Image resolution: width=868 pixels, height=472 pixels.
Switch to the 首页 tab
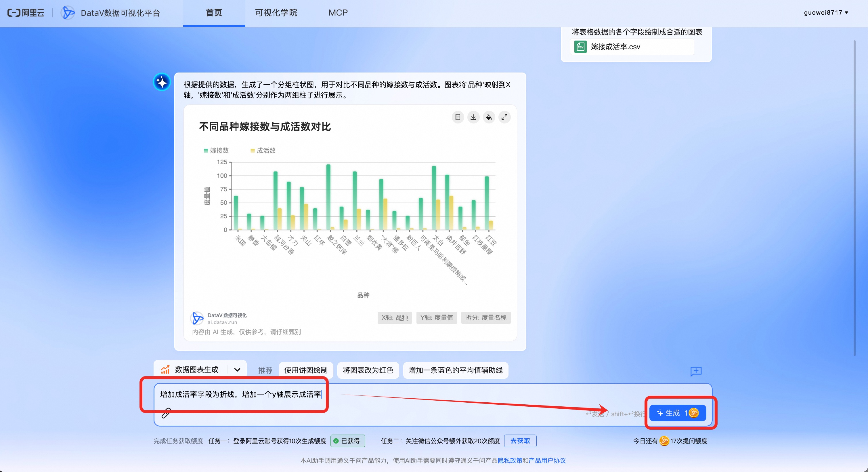[214, 13]
